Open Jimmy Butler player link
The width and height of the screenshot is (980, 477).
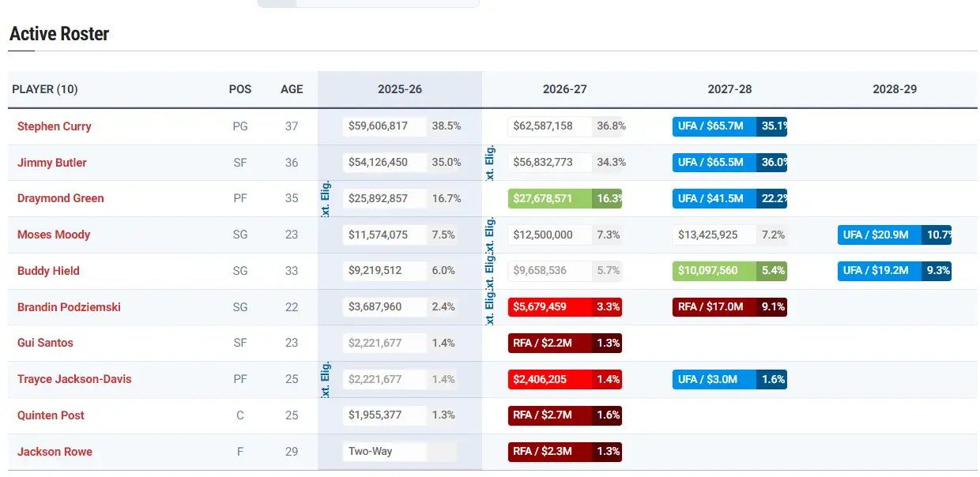51,163
